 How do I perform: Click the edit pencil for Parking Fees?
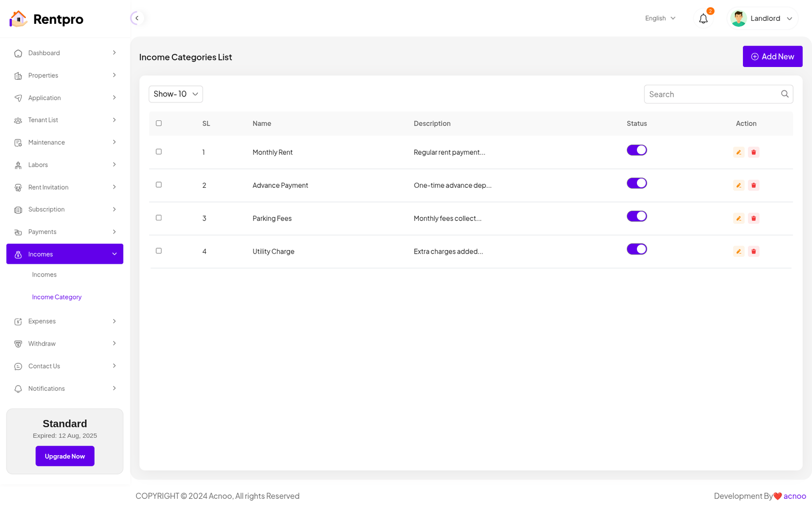738,218
